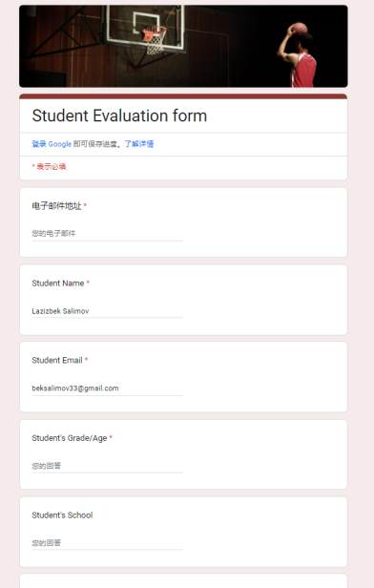Click the 即可保存进度 save progress text
Image resolution: width=374 pixels, height=588 pixels.
[94, 144]
